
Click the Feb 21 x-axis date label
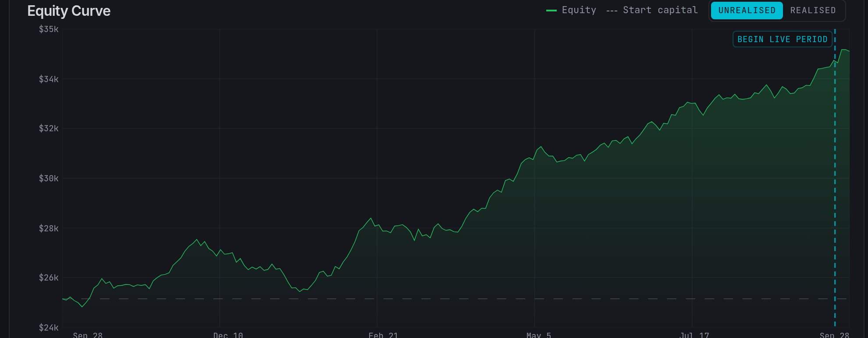[383, 335]
